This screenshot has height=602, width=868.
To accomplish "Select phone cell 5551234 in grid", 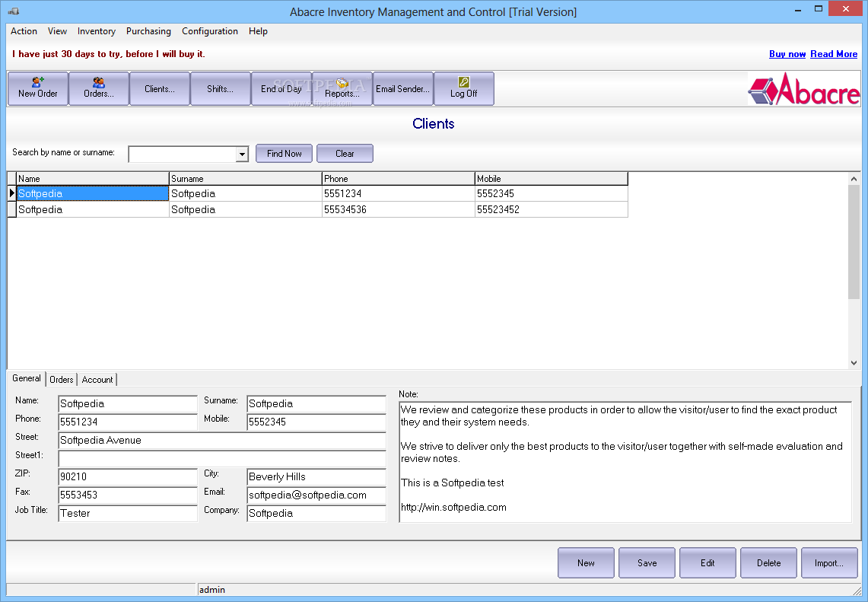I will 398,193.
